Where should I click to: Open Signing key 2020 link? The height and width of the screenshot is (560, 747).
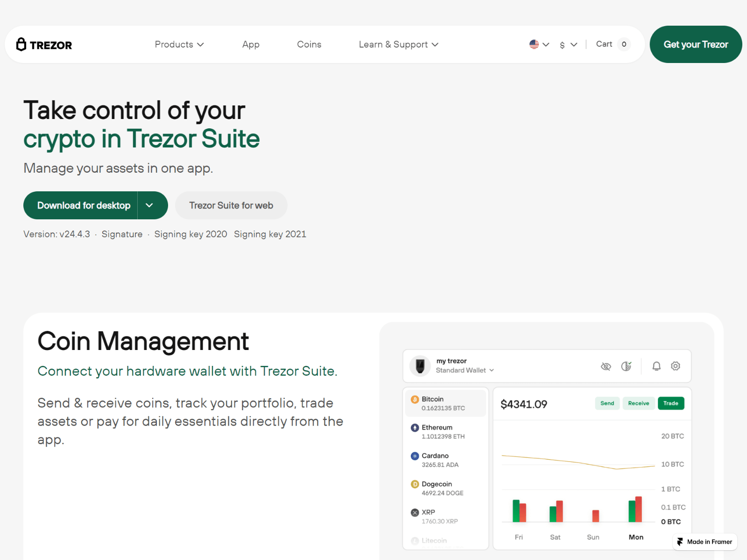click(190, 234)
